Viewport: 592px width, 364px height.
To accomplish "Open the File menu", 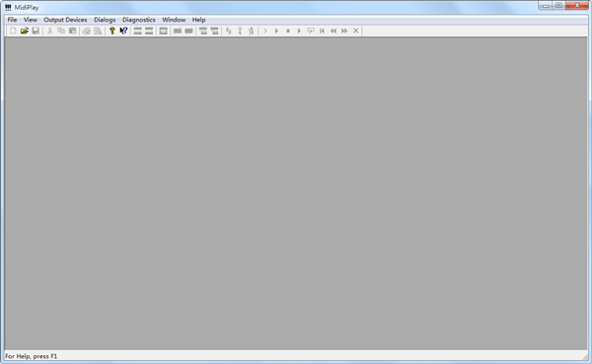I will pyautogui.click(x=12, y=20).
